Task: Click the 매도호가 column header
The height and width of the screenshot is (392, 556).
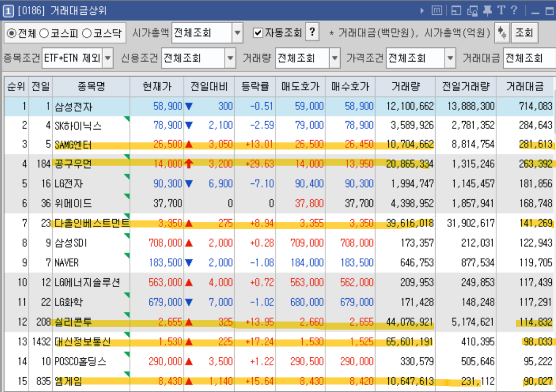Action: (x=300, y=86)
